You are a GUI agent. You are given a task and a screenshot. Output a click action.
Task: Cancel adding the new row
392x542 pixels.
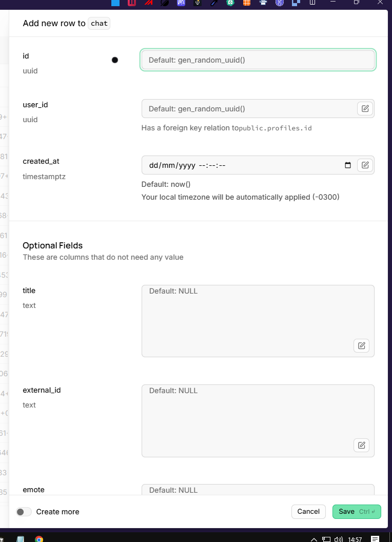click(308, 512)
